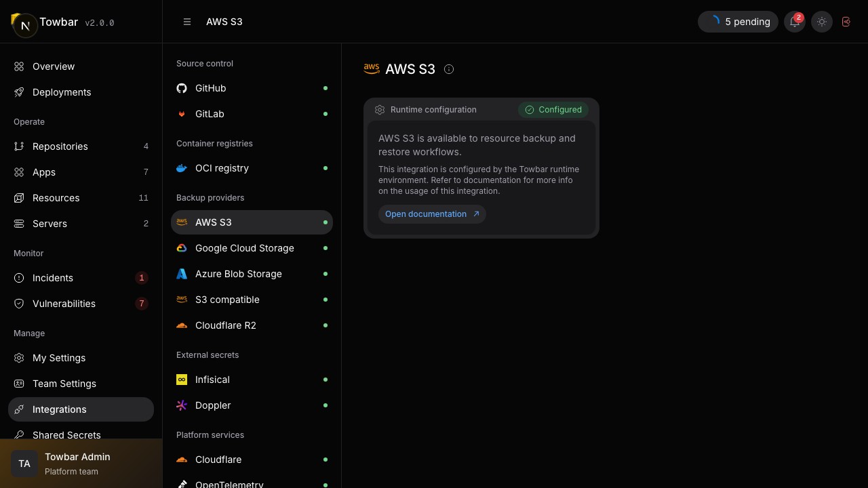This screenshot has height=488, width=868.
Task: Click the TA avatar
Action: (x=24, y=464)
